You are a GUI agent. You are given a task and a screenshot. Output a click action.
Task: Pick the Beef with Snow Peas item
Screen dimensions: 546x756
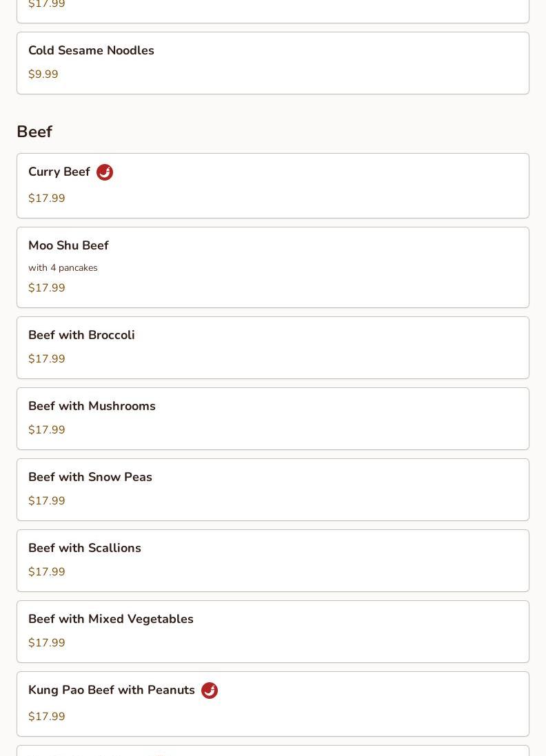click(90, 478)
